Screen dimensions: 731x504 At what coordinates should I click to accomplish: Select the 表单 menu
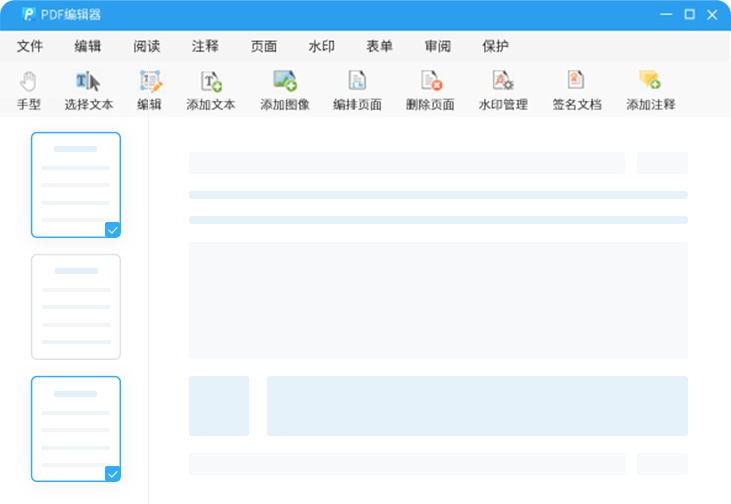379,46
